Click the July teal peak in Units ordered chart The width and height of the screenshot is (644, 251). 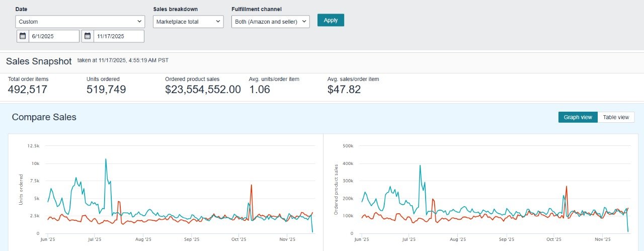(x=106, y=159)
